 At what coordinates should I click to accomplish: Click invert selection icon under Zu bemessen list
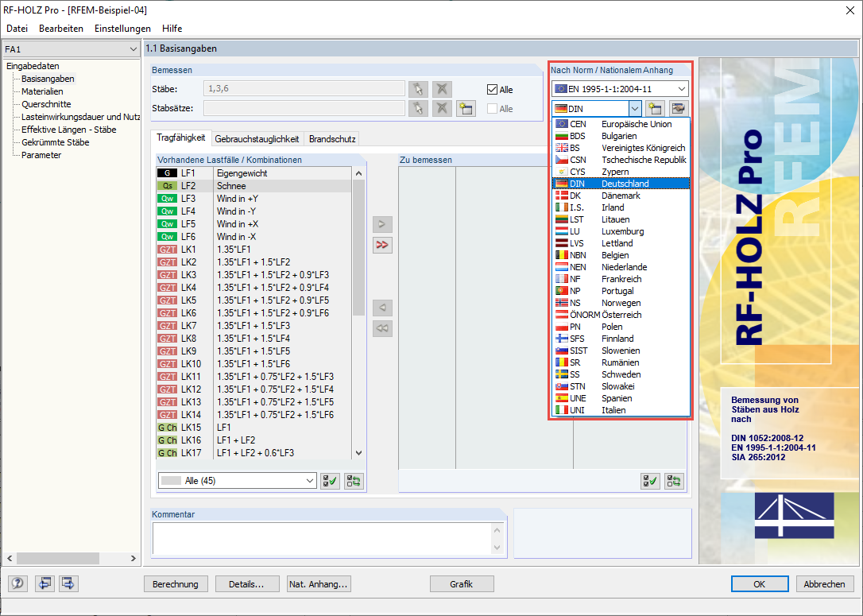click(674, 481)
